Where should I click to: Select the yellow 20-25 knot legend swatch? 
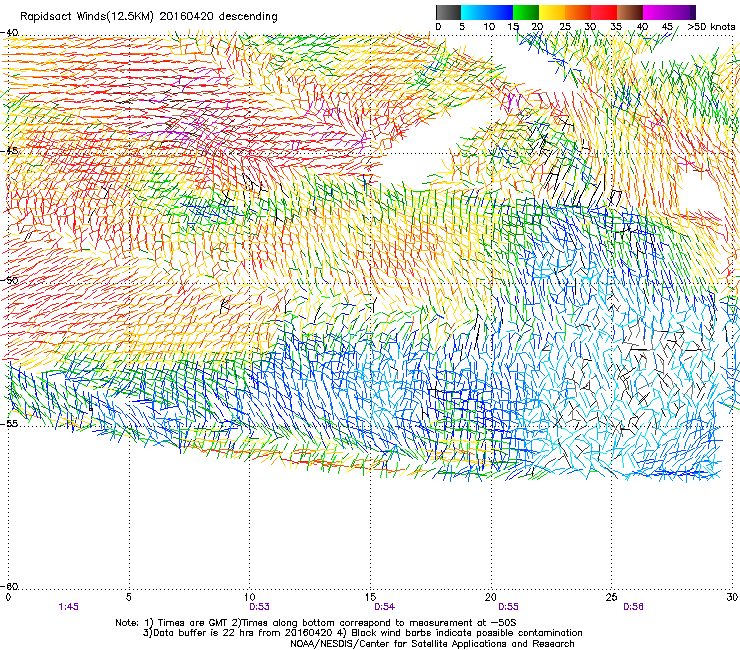(552, 12)
